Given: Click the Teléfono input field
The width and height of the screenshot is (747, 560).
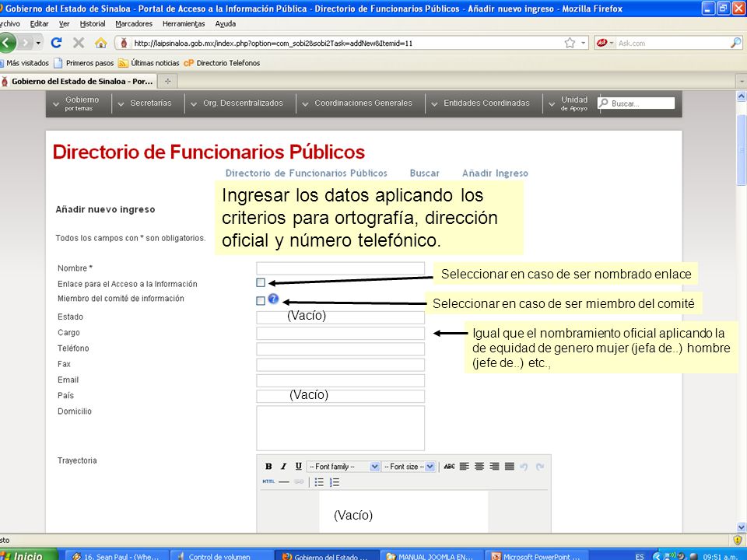Looking at the screenshot, I should click(340, 349).
